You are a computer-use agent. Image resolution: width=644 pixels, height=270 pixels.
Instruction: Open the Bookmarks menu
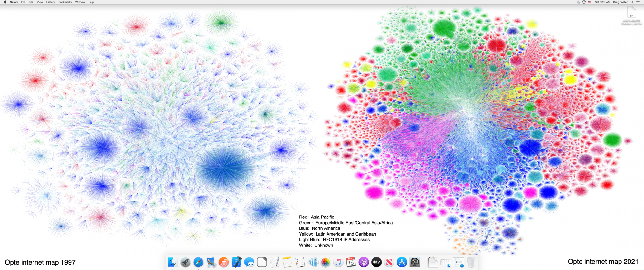tap(65, 2)
